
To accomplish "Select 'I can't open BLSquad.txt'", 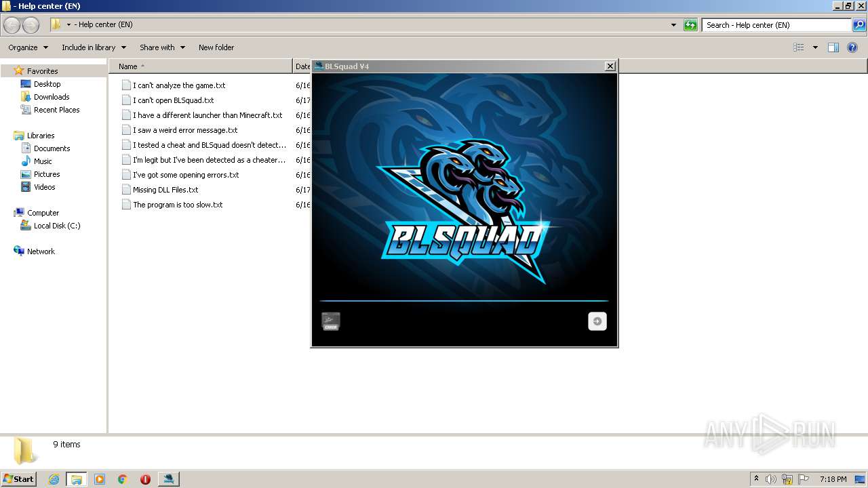I will [173, 100].
